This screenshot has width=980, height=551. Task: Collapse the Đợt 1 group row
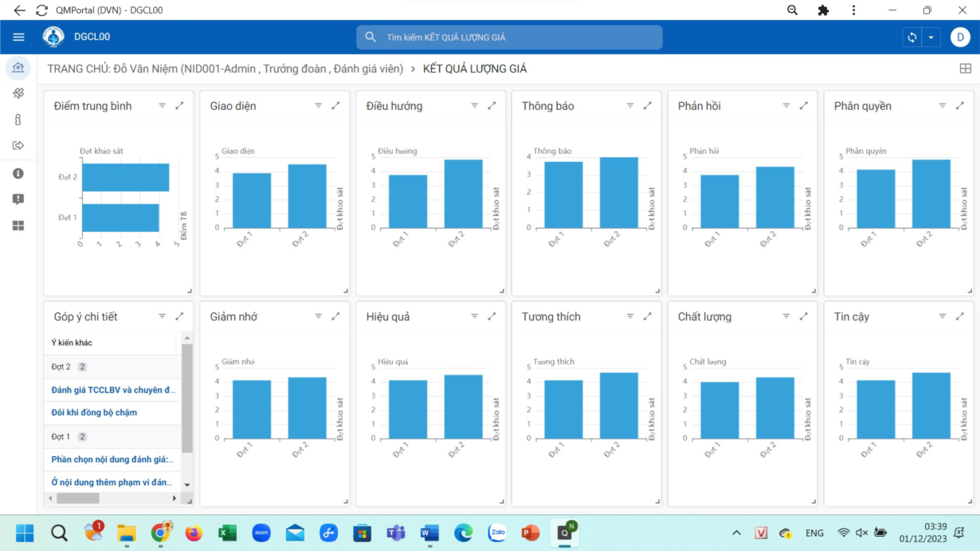(x=61, y=437)
